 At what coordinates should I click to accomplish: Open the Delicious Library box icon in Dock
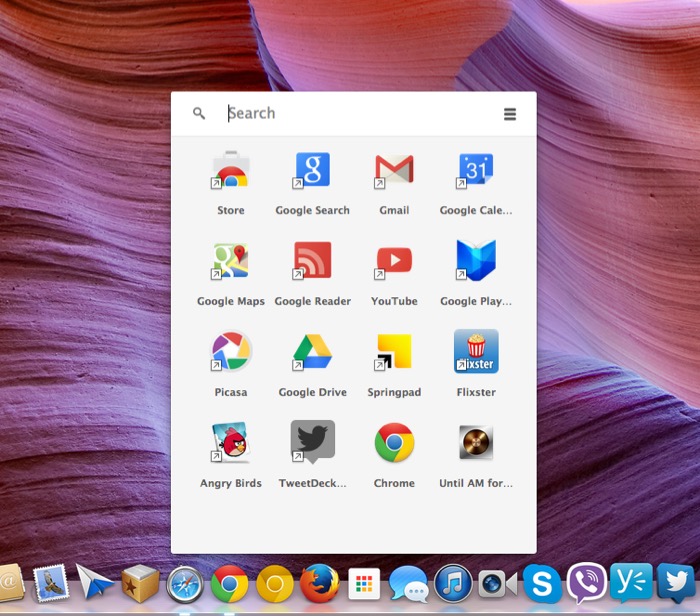pos(140,583)
